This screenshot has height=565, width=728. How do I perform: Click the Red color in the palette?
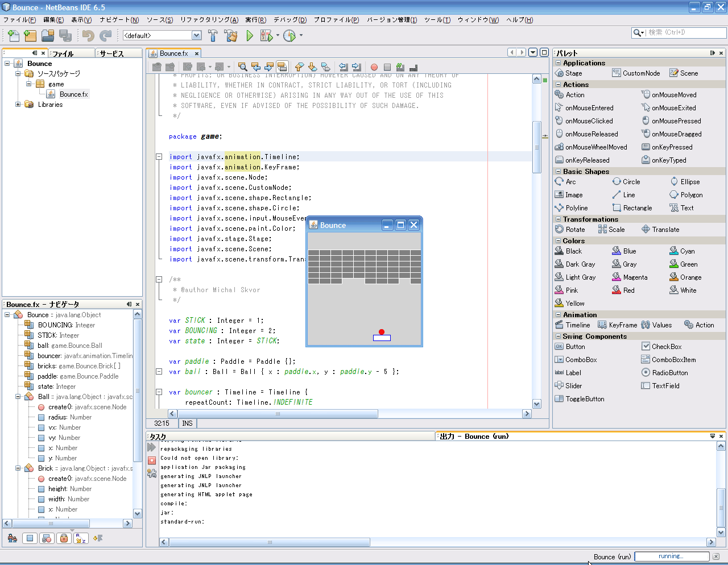click(x=623, y=290)
